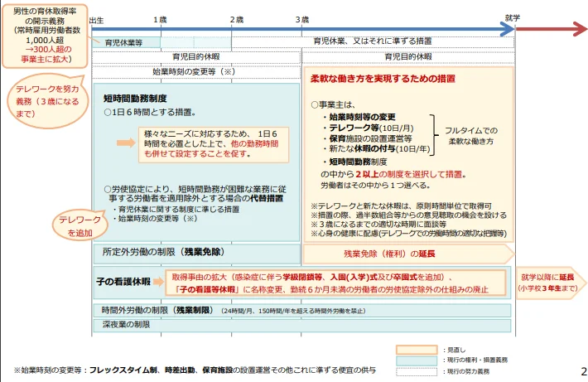Screen dimensions: 588x382
Task: Click the red arrow right of 就学
Action: [x=552, y=28]
